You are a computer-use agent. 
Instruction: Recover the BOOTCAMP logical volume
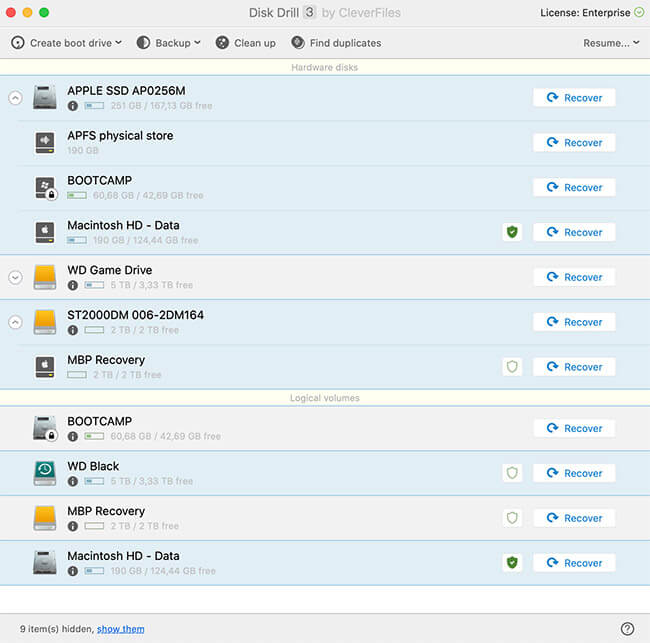574,428
